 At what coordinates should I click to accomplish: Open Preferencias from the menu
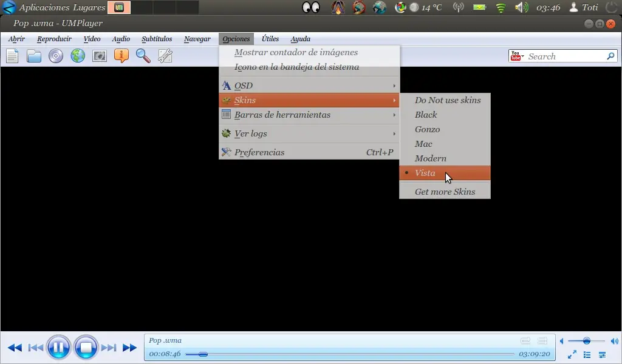click(x=309, y=152)
